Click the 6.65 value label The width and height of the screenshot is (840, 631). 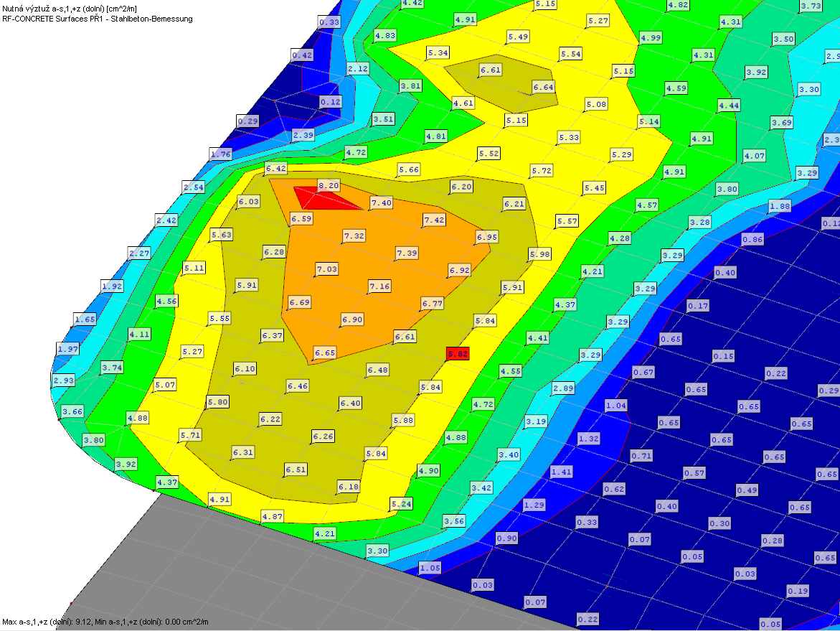click(325, 352)
